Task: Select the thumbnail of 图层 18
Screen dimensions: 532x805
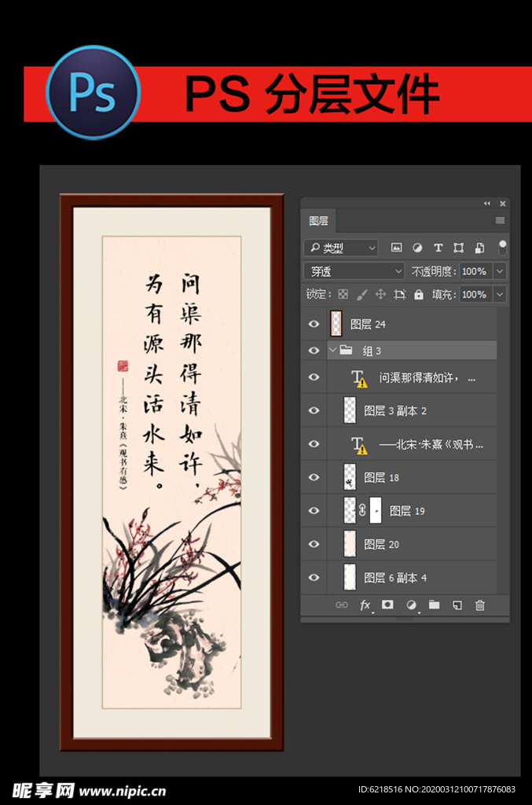Action: [x=350, y=477]
